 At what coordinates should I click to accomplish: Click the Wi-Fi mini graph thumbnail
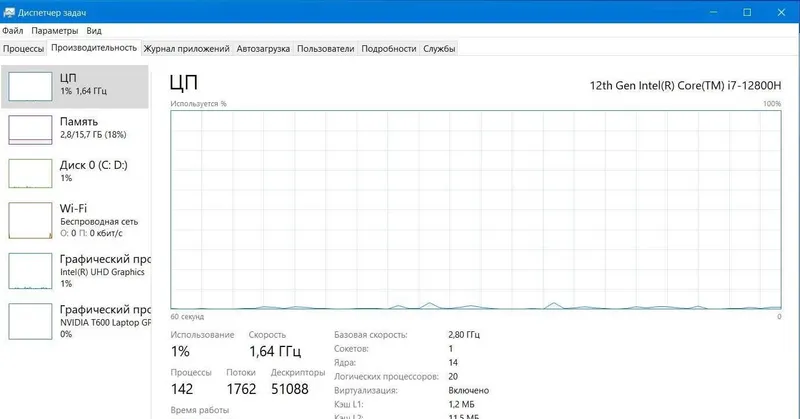tap(30, 220)
